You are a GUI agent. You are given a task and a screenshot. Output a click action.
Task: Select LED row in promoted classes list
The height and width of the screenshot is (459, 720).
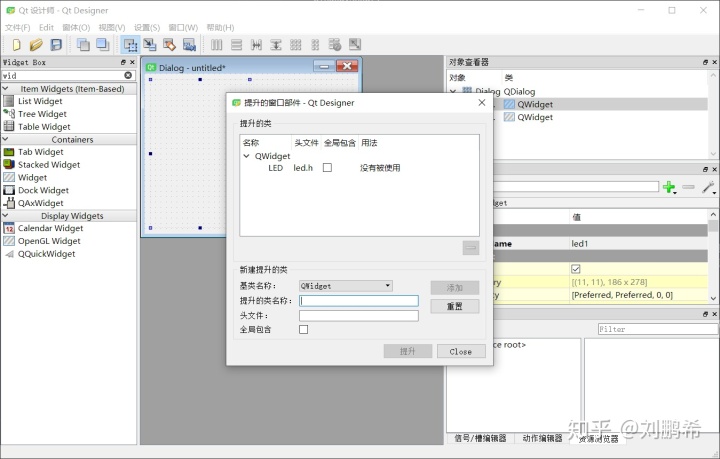pyautogui.click(x=359, y=168)
